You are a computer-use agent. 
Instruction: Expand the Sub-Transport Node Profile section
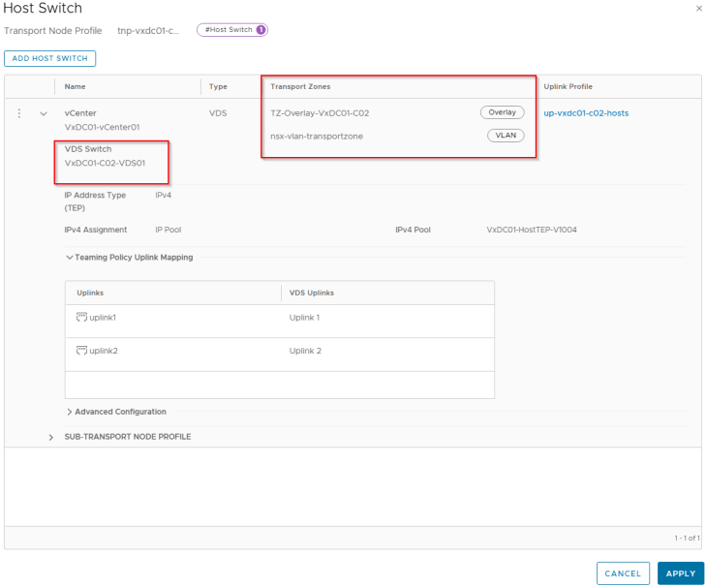[x=51, y=437]
